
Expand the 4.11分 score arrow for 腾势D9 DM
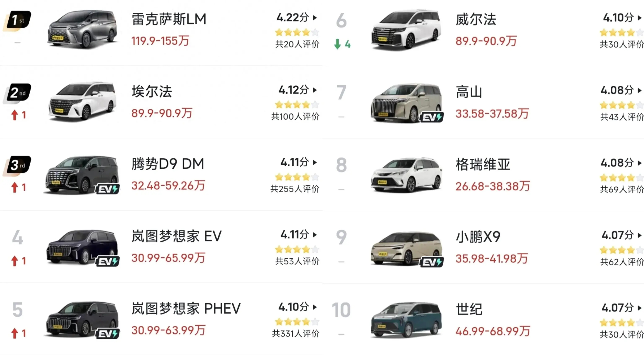pyautogui.click(x=315, y=162)
